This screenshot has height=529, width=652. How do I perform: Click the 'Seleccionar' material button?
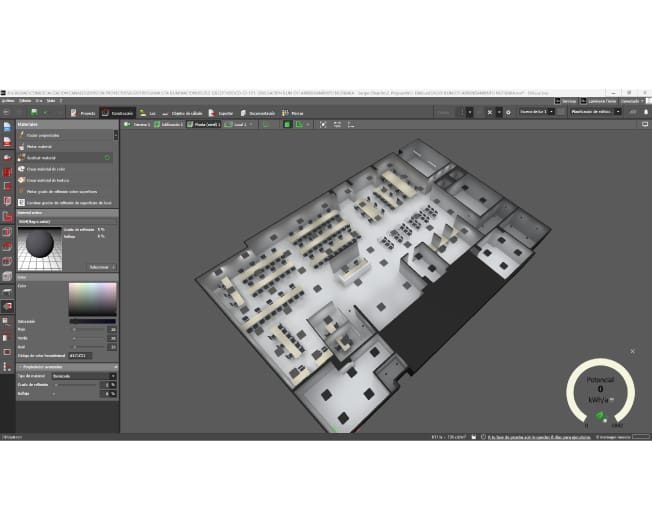99,267
